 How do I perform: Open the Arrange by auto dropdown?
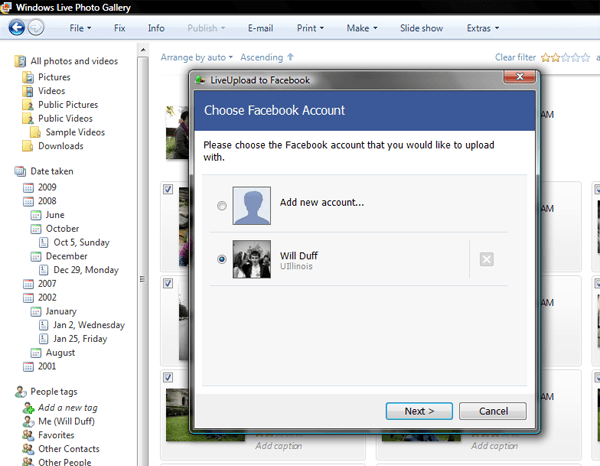pos(197,57)
